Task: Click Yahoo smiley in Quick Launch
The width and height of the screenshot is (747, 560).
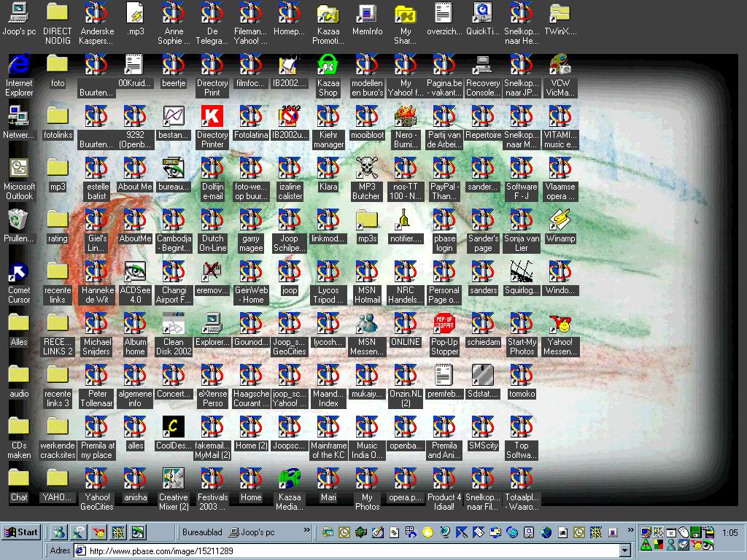Action: pyautogui.click(x=98, y=532)
